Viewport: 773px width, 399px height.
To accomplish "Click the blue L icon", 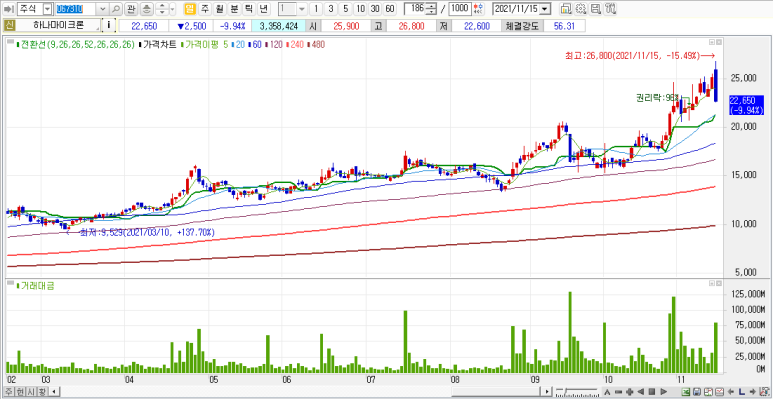I will click(x=741, y=392).
